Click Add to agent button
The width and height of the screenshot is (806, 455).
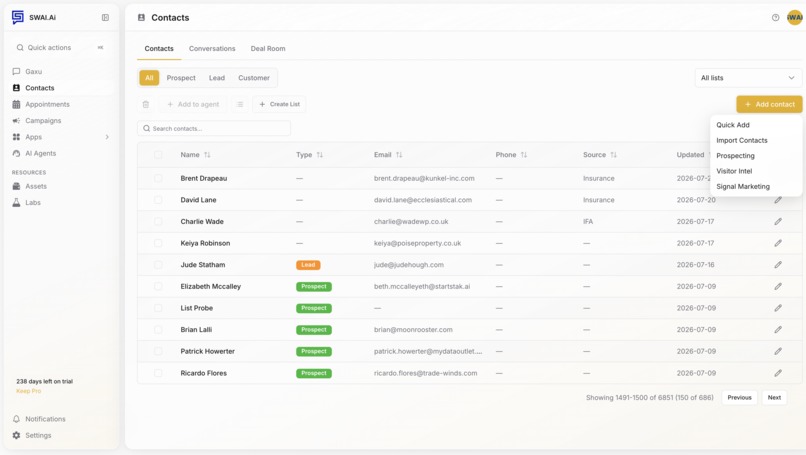tap(193, 104)
